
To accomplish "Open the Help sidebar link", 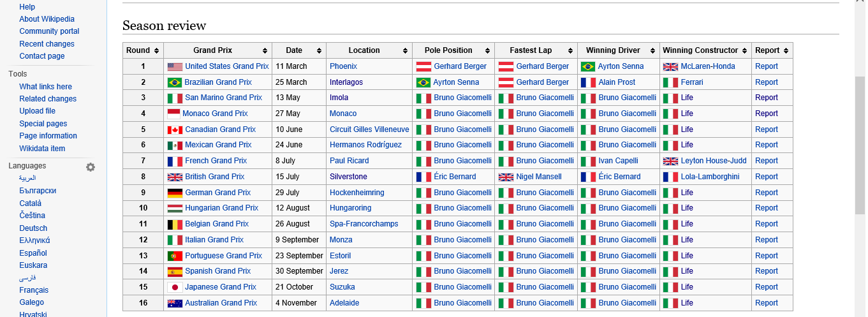I will (27, 7).
